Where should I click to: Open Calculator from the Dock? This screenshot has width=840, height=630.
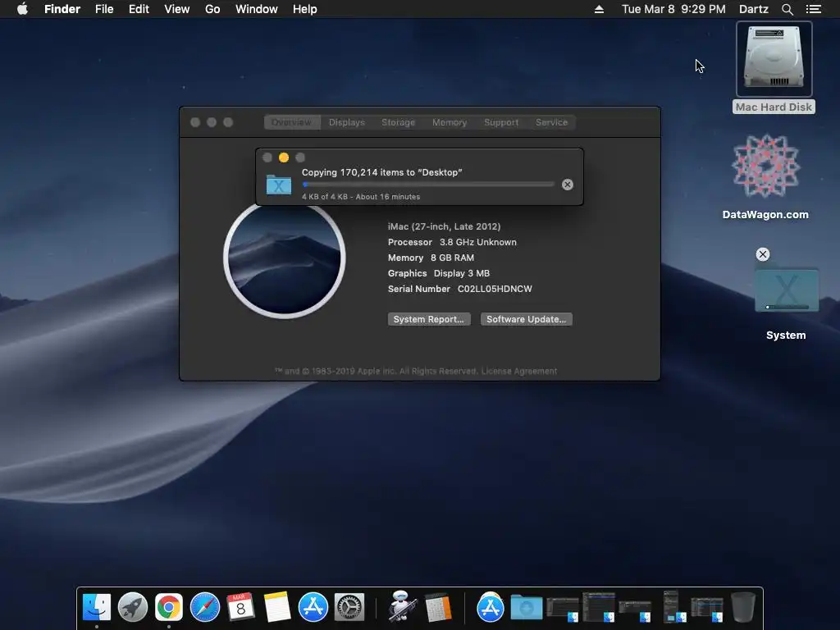(x=438, y=607)
